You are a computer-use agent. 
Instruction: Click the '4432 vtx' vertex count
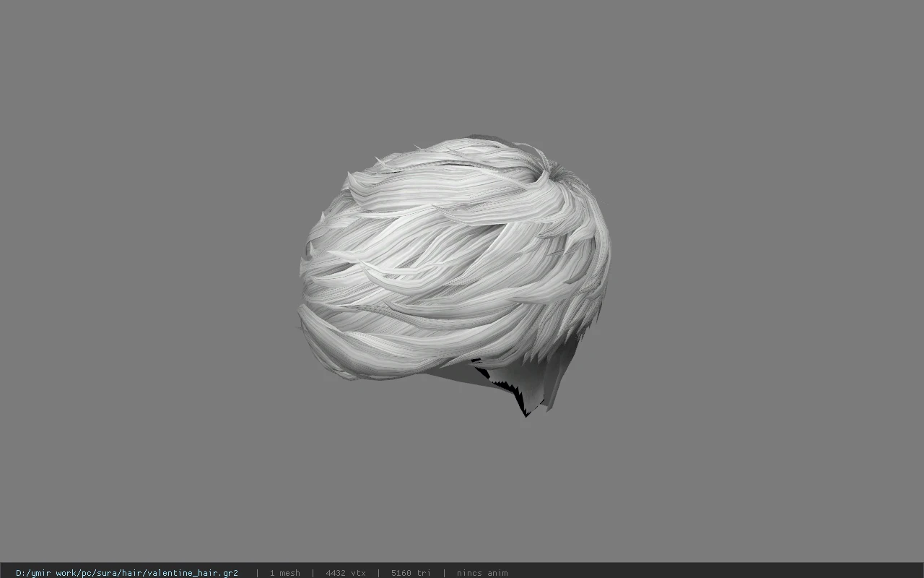tap(345, 573)
